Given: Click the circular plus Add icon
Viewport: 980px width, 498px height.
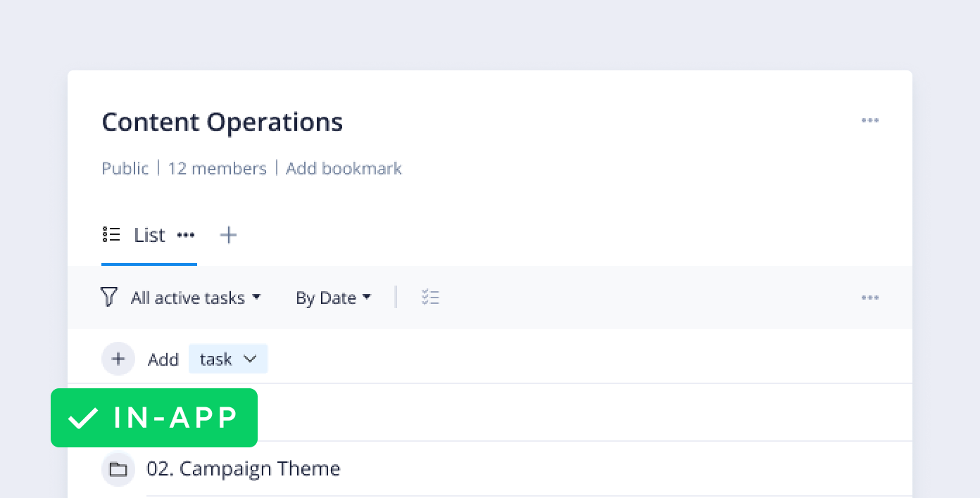Looking at the screenshot, I should tap(118, 359).
